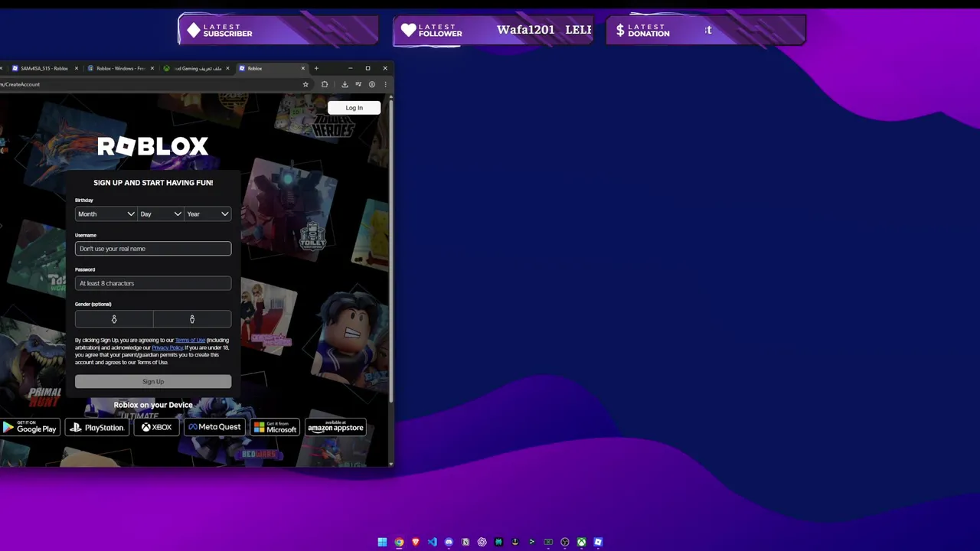The height and width of the screenshot is (551, 980).
Task: Switch to the SAMvKSA_515 - Roblox tab
Action: [x=44, y=68]
